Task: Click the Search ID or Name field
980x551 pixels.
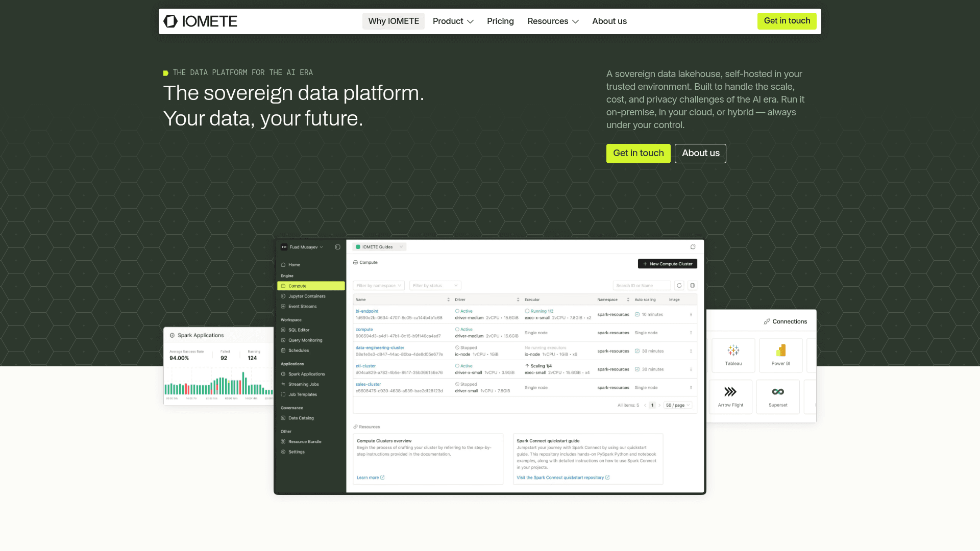Action: [x=642, y=286]
